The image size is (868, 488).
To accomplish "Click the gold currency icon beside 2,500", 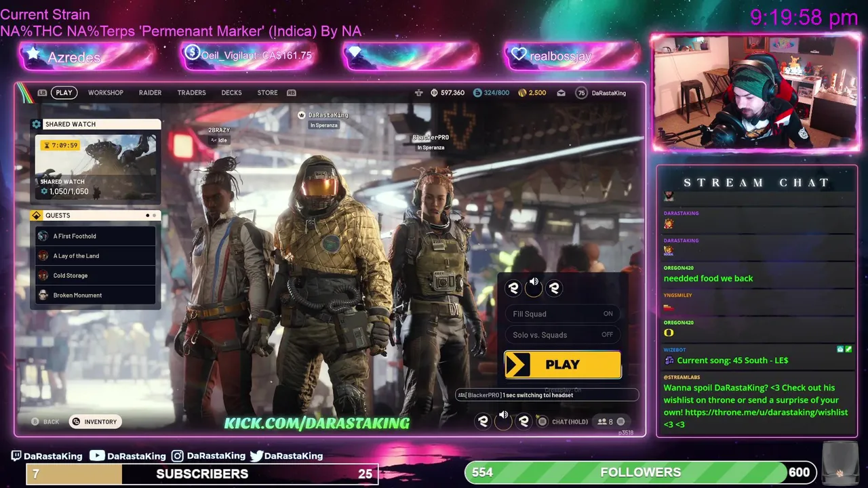I will [x=522, y=93].
